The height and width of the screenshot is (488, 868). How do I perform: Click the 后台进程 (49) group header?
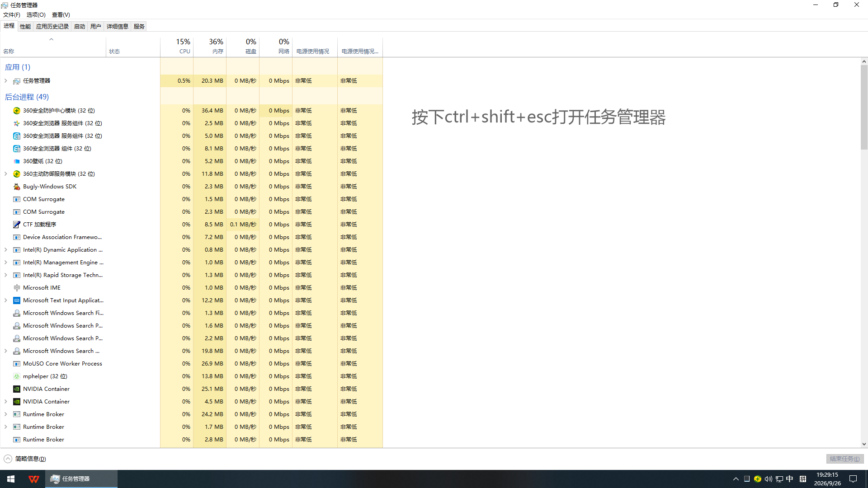coord(27,97)
